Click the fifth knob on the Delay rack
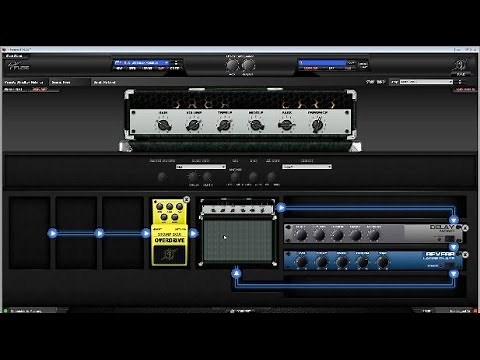 coord(374,235)
